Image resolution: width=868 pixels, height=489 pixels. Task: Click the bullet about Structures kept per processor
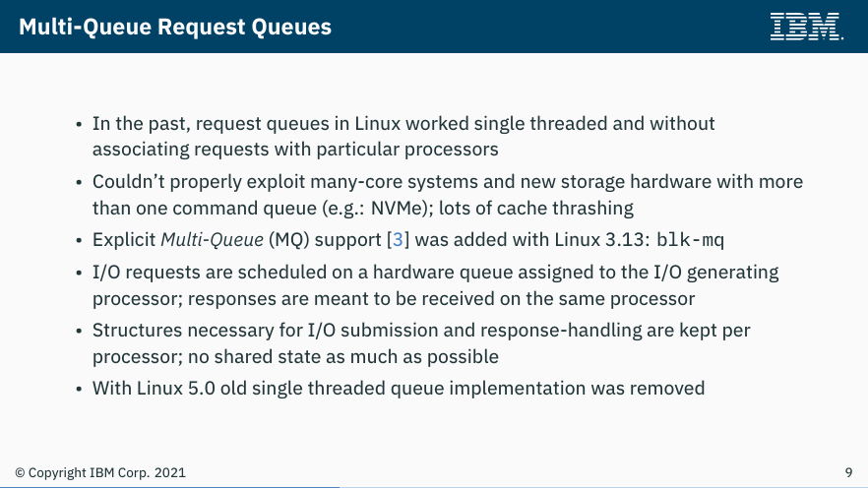click(421, 343)
